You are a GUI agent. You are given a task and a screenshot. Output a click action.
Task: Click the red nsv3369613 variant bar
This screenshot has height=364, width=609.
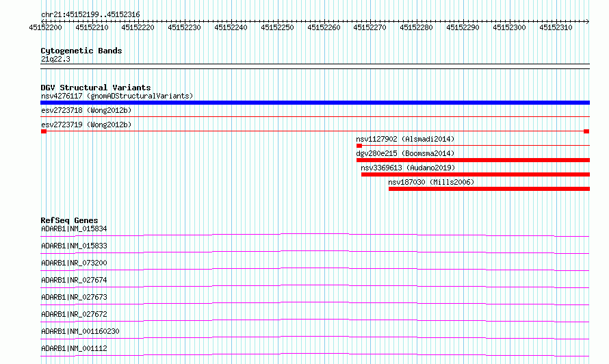click(476, 174)
